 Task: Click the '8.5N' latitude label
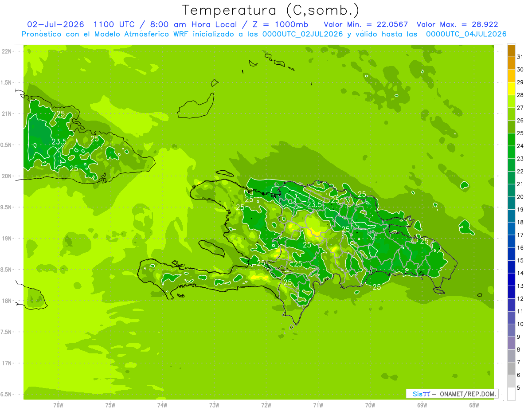point(7,270)
